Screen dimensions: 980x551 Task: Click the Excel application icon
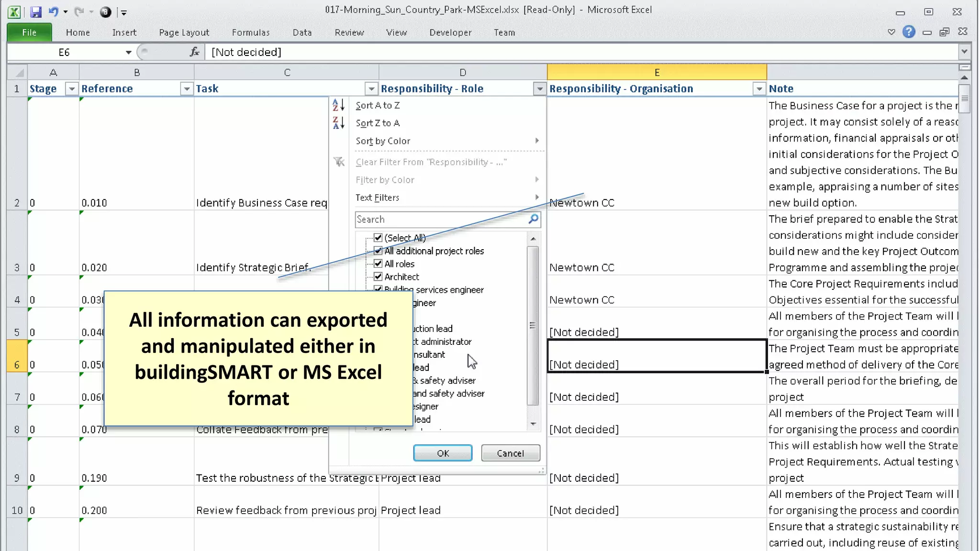pos(14,12)
